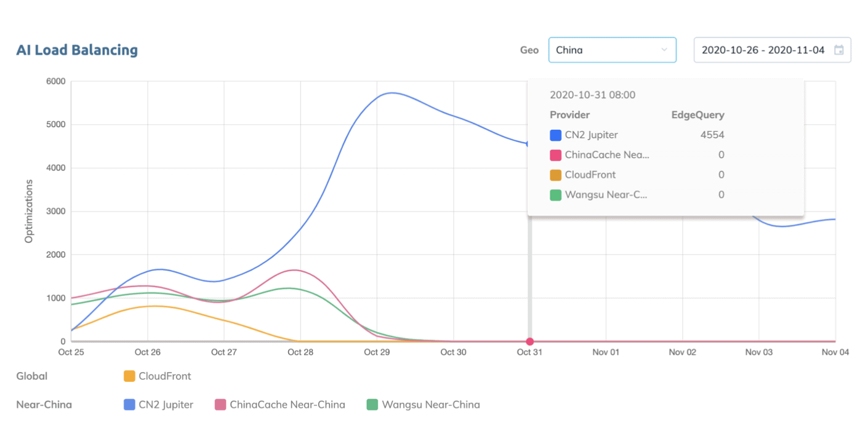The height and width of the screenshot is (428, 868).
Task: Click the CloudFront tooltip color square
Action: (x=556, y=175)
